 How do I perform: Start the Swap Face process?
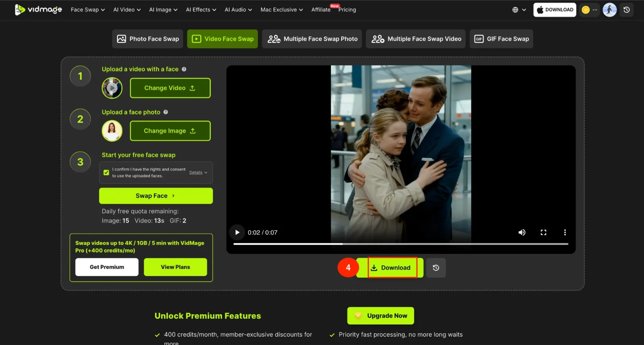click(x=156, y=196)
